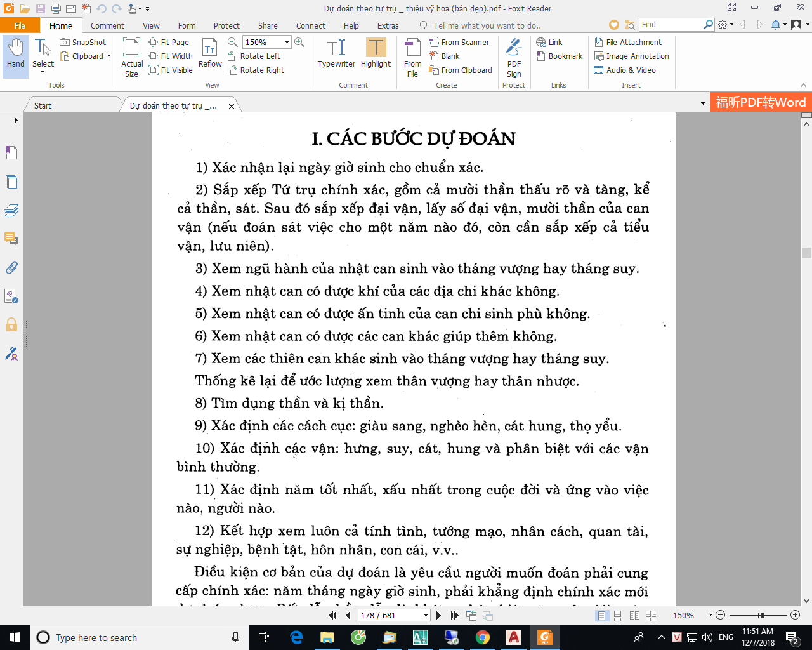The width and height of the screenshot is (812, 650).
Task: Open the 150% zoom level dropdown
Action: (287, 42)
